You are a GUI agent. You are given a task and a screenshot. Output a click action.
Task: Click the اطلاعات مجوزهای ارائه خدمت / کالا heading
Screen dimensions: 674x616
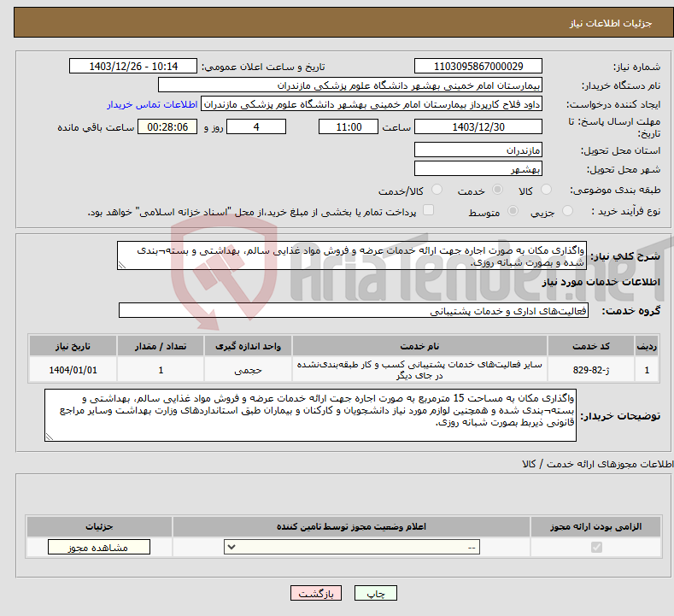point(597,464)
